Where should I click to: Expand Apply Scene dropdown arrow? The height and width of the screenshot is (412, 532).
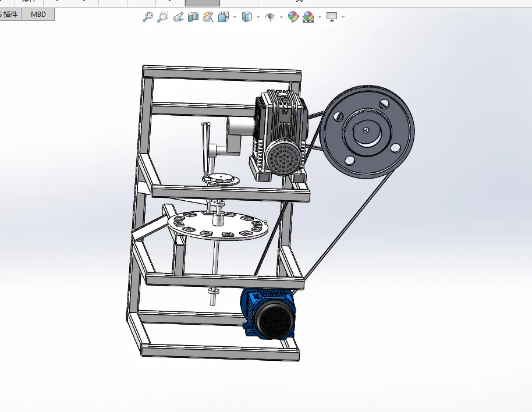(x=320, y=17)
